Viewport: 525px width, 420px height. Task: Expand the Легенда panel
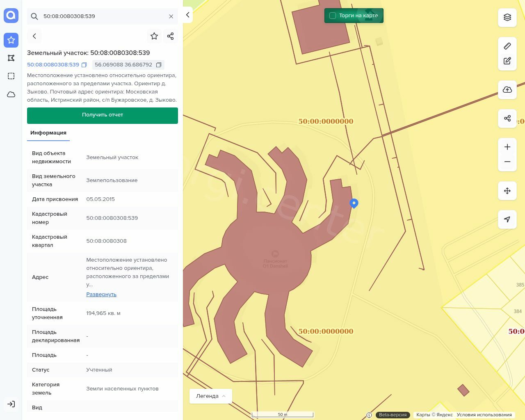210,396
